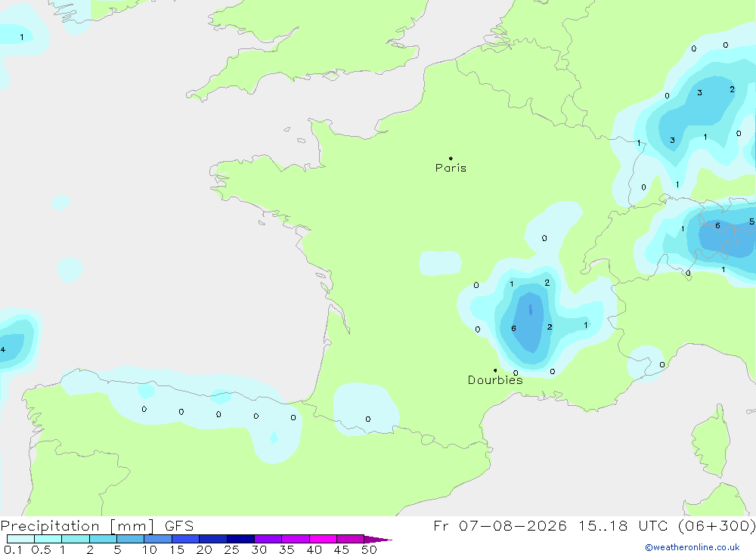
Task: Click the 50 legend scale label
Action: point(370,549)
